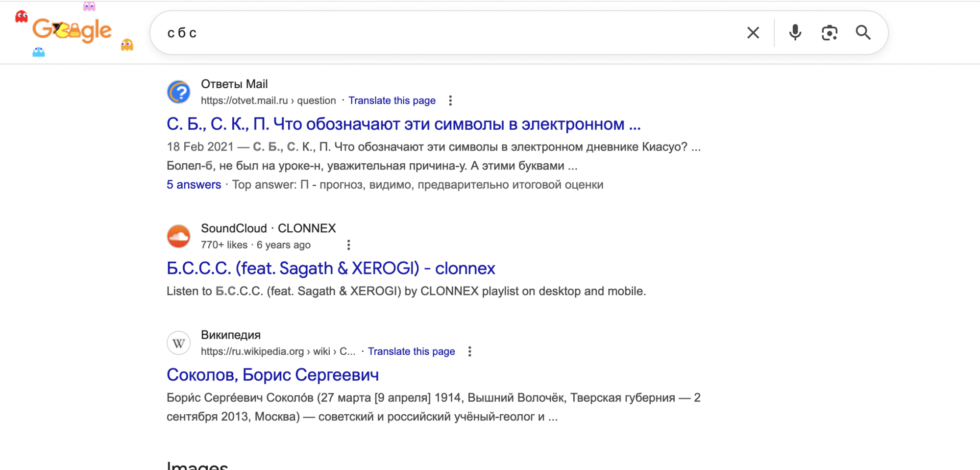Clear the search query with the X icon
This screenshot has width=980, height=470.
[x=753, y=32]
